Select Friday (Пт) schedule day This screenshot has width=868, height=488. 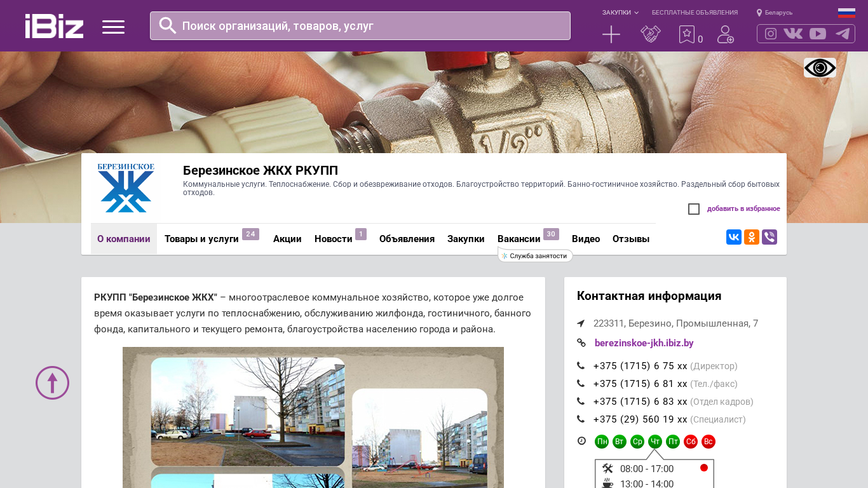pos(673,442)
